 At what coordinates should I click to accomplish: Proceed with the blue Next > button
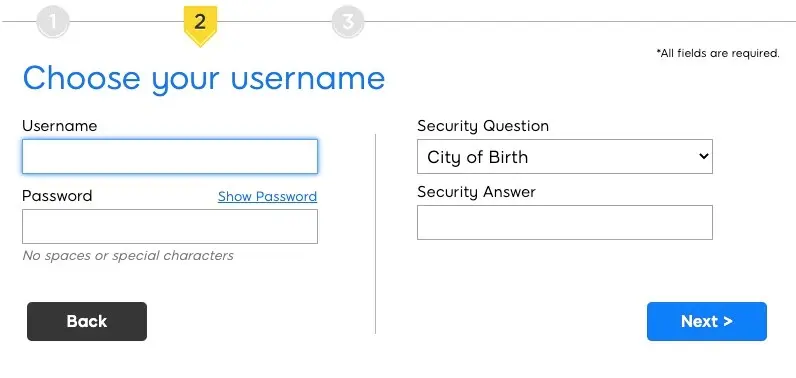click(x=707, y=321)
